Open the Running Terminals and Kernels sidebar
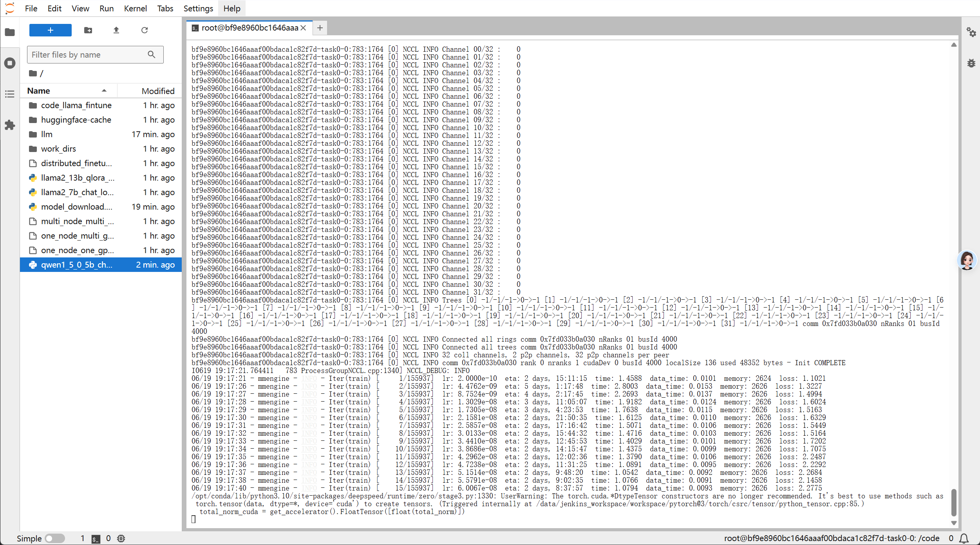This screenshot has width=980, height=545. tap(10, 63)
